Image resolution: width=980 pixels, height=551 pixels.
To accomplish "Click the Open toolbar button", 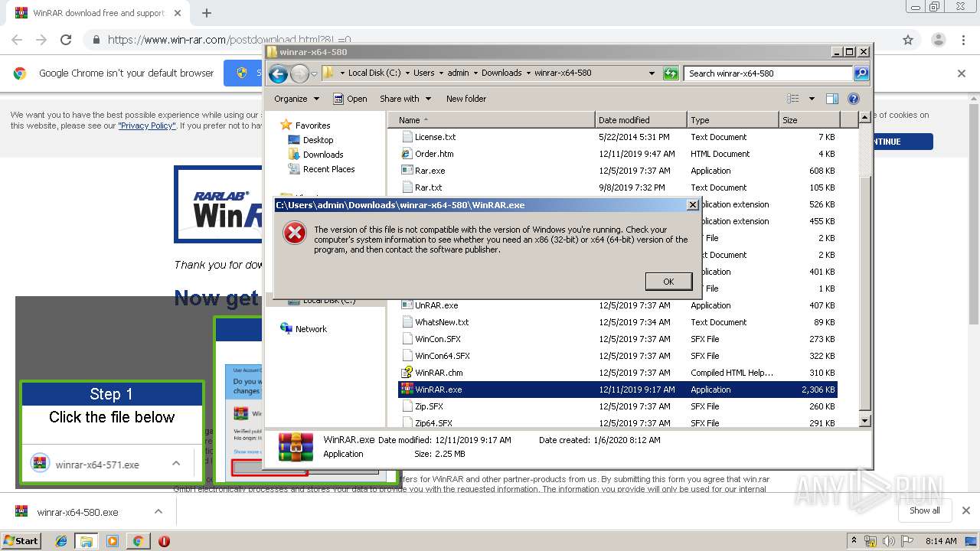I will (x=350, y=99).
